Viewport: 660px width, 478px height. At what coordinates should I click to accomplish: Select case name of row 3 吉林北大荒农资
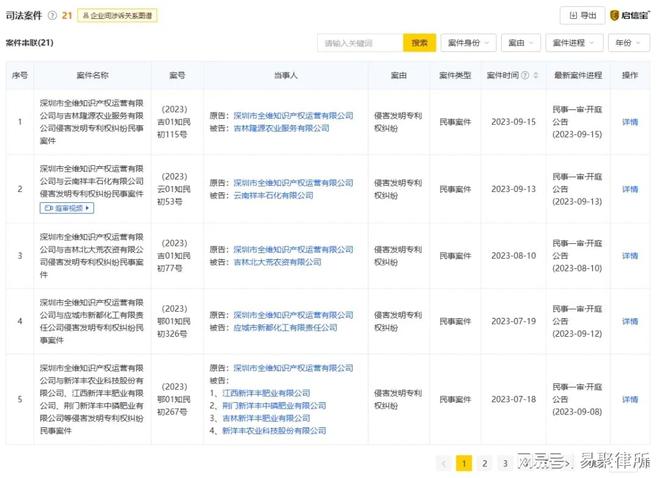(x=92, y=256)
